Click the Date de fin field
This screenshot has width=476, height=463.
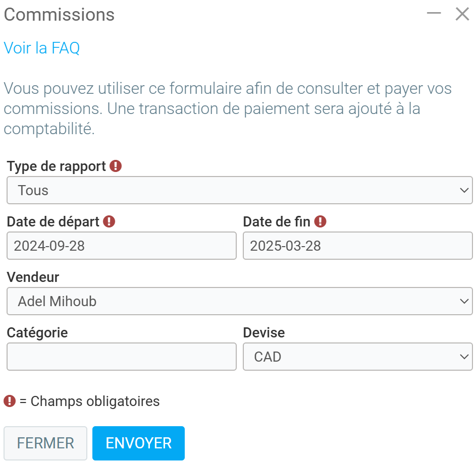click(357, 246)
